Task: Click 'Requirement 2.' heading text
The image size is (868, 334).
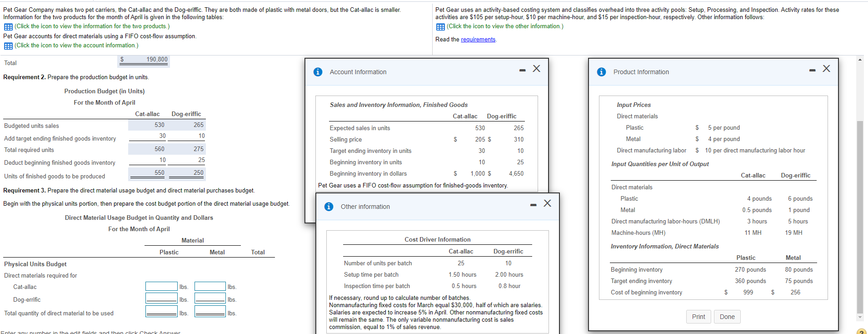Action: point(25,77)
